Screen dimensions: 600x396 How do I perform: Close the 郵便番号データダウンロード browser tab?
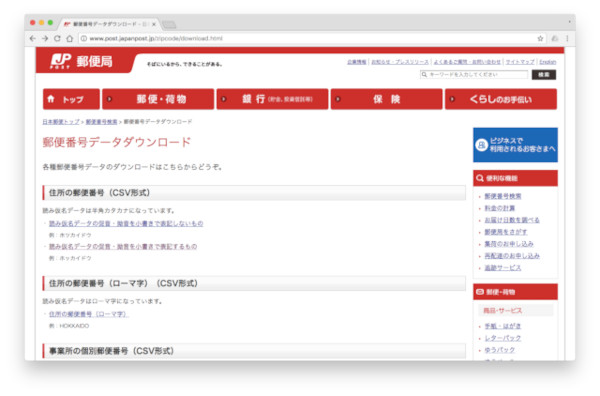tap(153, 24)
